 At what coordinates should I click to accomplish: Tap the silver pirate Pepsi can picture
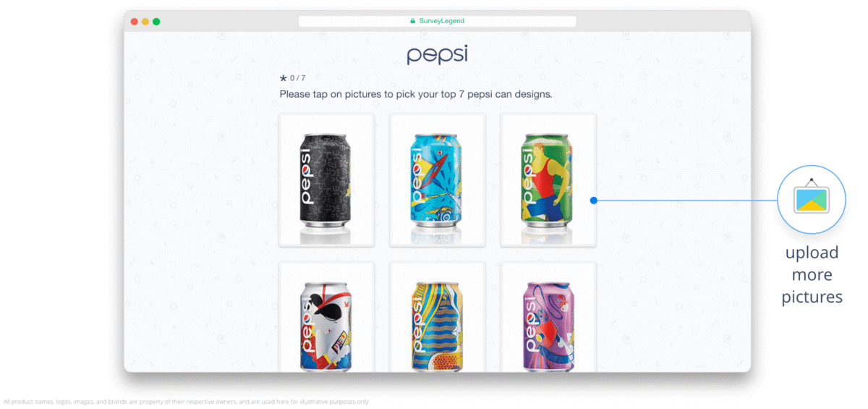tap(326, 317)
